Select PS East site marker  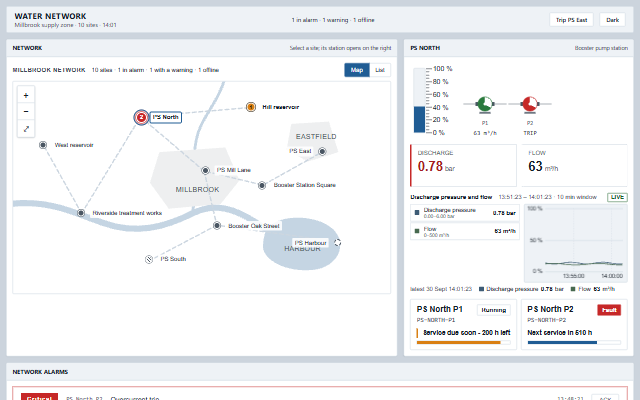[x=322, y=151]
